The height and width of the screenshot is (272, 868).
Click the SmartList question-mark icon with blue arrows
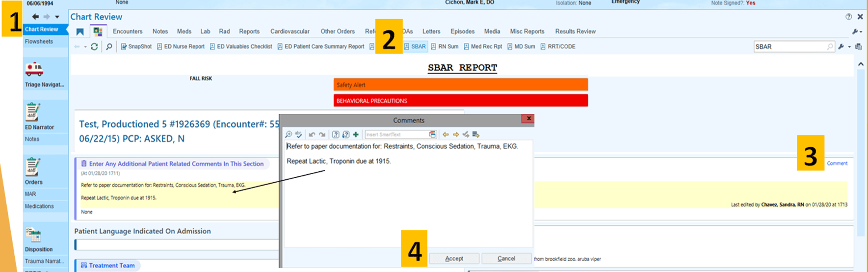point(345,135)
